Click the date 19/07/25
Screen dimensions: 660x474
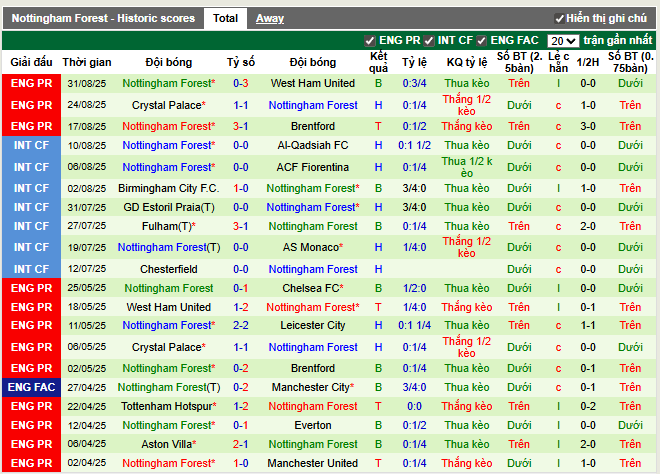(87, 247)
